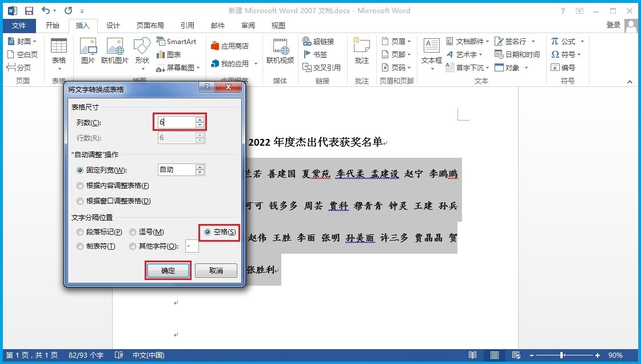The width and height of the screenshot is (641, 364).
Task: Open the File (文件) tab
Action: click(x=19, y=25)
